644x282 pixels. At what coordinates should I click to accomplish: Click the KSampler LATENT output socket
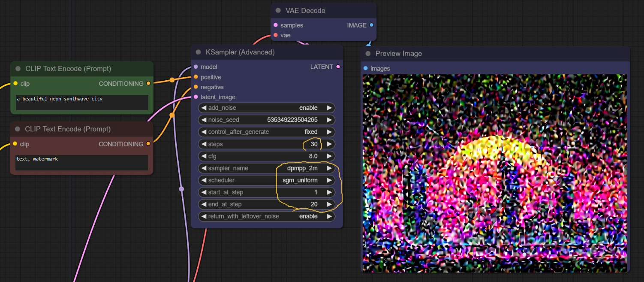point(338,67)
